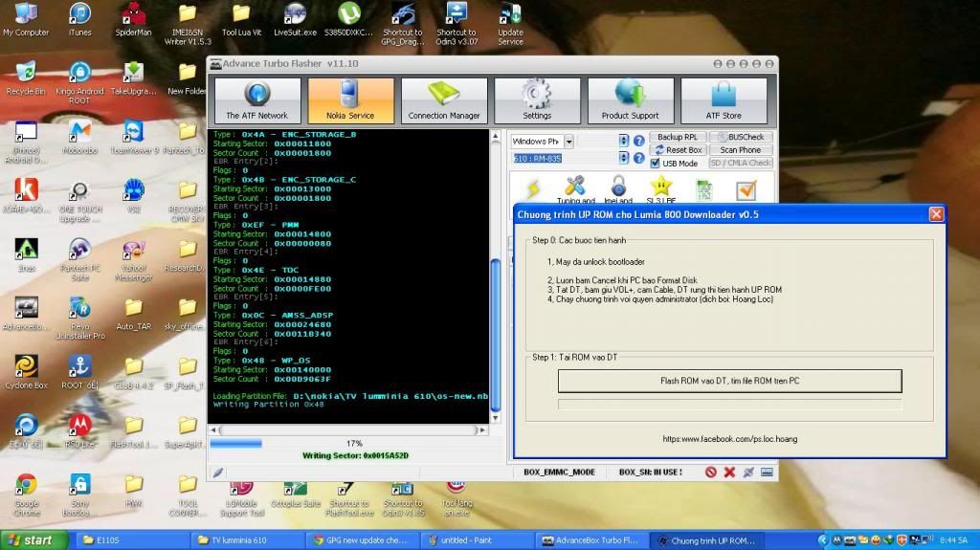Select the Kingo Android ROOT desktop icon
The image size is (980, 550).
pyautogui.click(x=79, y=83)
